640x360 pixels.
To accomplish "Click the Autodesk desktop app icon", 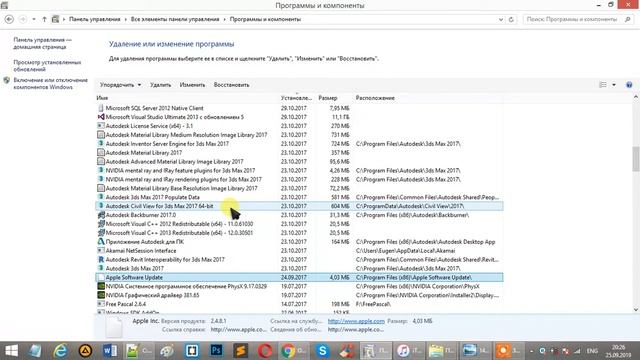I will (x=101, y=242).
